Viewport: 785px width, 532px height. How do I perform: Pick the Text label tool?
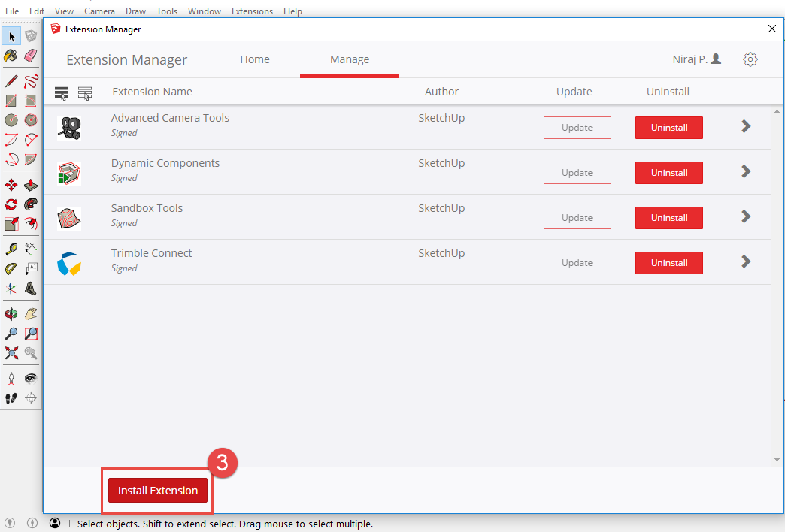coord(31,269)
